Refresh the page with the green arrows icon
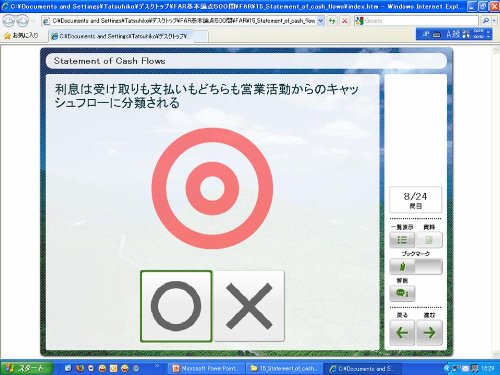500x375 pixels. pyautogui.click(x=332, y=21)
